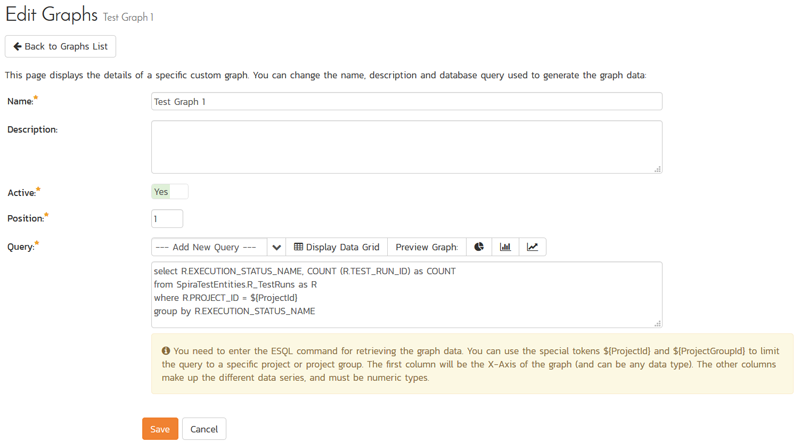Go back to the Graphs List
The height and width of the screenshot is (442, 800).
[x=61, y=47]
